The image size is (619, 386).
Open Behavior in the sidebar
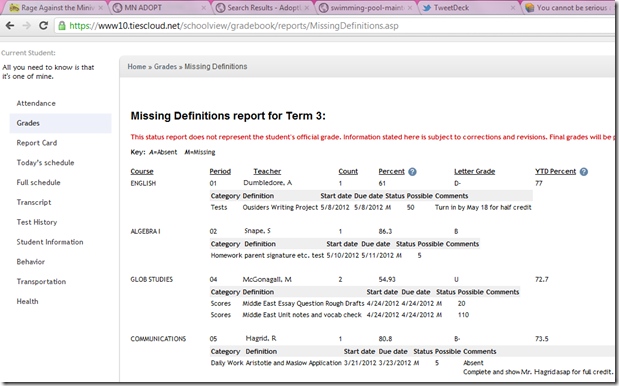click(x=30, y=262)
